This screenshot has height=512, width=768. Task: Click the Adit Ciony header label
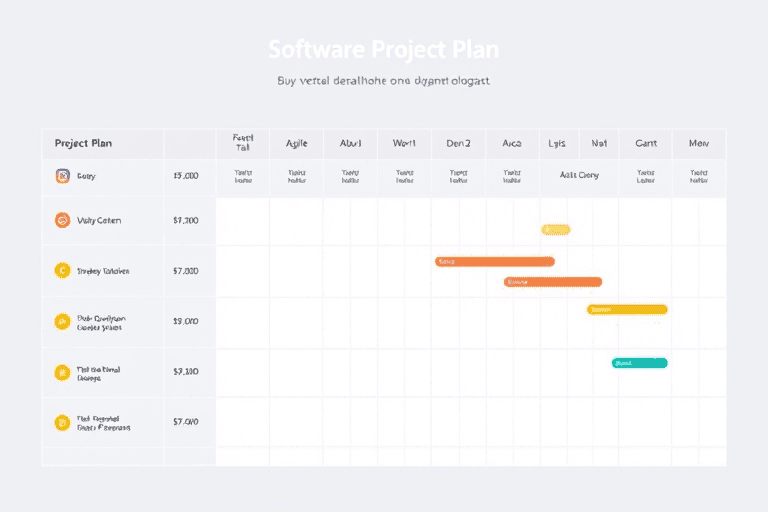click(580, 175)
